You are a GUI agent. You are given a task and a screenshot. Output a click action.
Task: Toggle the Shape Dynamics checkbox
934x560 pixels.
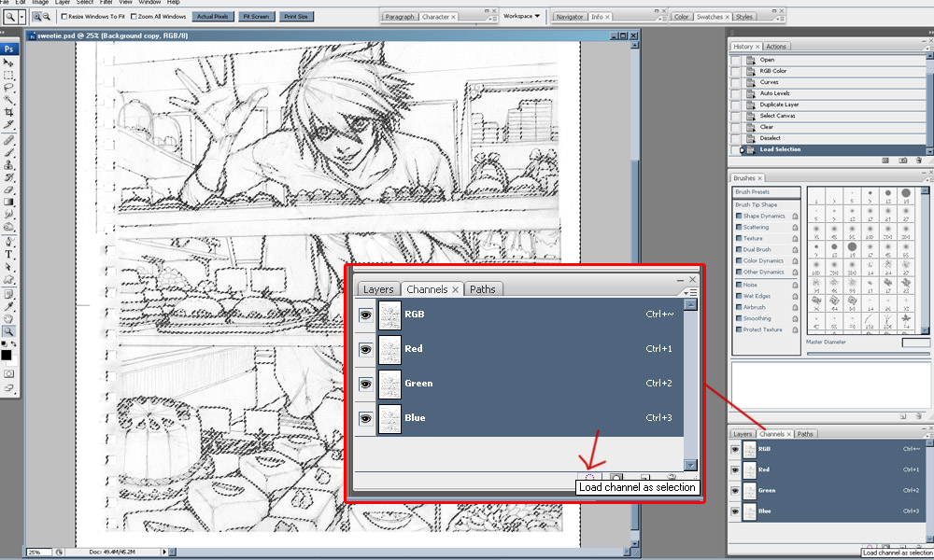(739, 216)
